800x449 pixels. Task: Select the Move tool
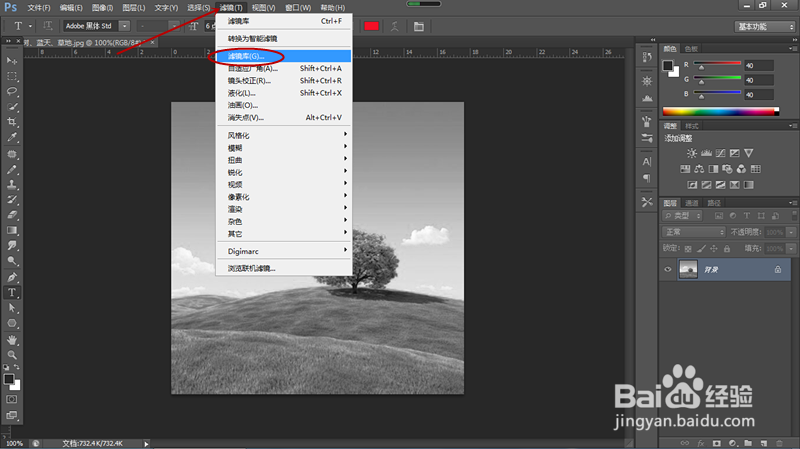(12, 61)
